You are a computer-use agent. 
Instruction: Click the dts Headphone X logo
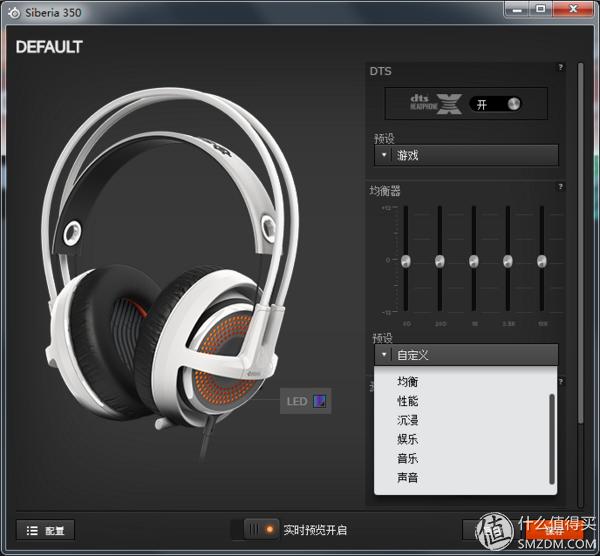[436, 104]
